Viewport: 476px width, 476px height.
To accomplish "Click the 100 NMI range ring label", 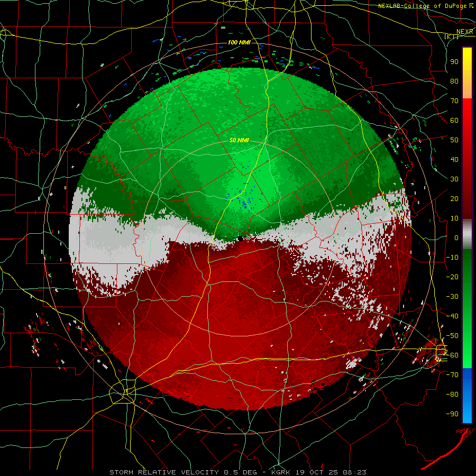I will 239,42.
